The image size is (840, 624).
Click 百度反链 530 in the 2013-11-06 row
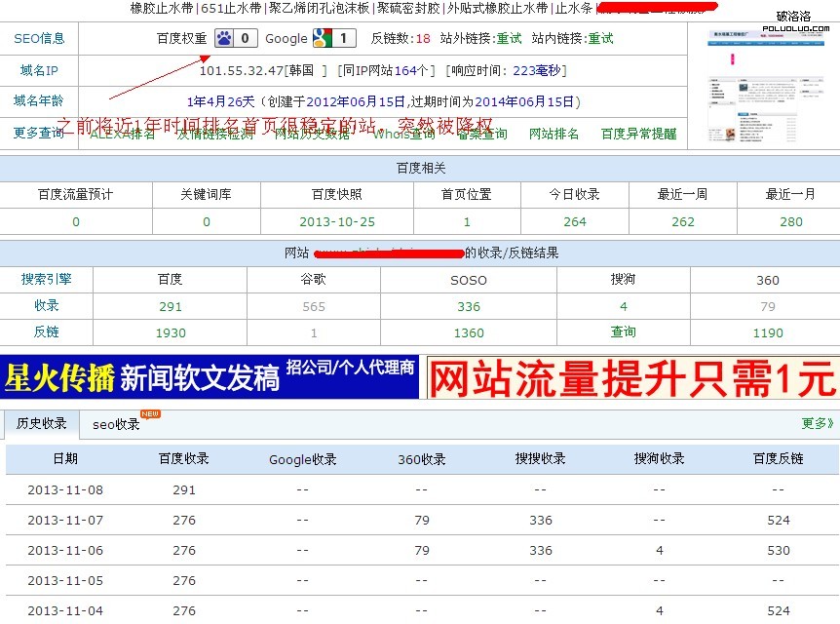pyautogui.click(x=779, y=551)
